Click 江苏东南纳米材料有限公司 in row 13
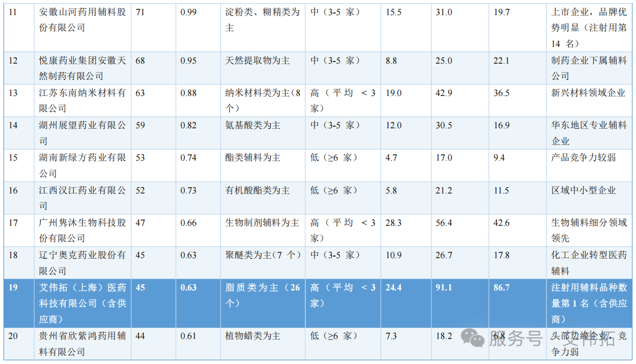The height and width of the screenshot is (364, 636). 83,101
